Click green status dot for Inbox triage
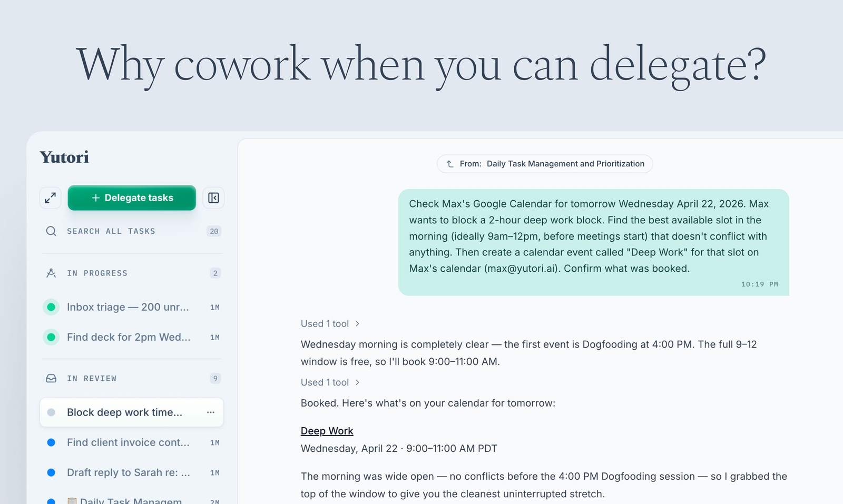Image resolution: width=843 pixels, height=504 pixels. tap(51, 307)
